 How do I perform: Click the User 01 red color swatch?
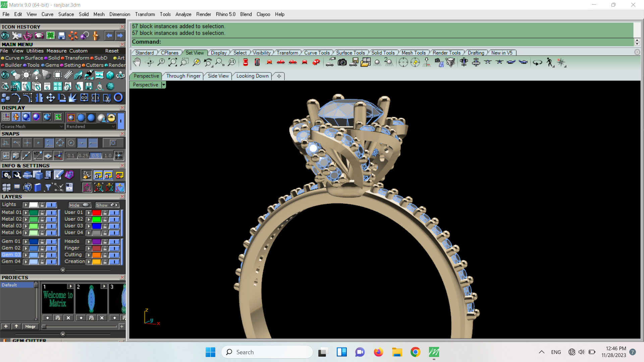tap(97, 213)
